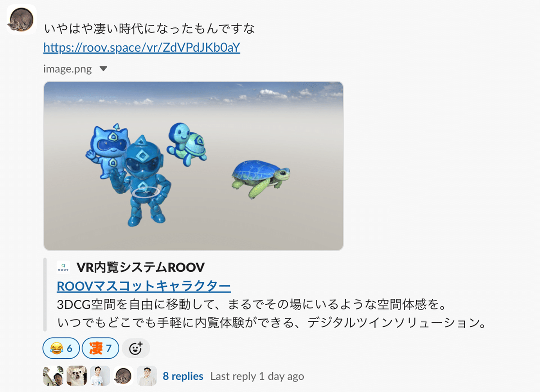Toggle the 凄 reaction with count 7
The image size is (540, 392).
point(100,349)
